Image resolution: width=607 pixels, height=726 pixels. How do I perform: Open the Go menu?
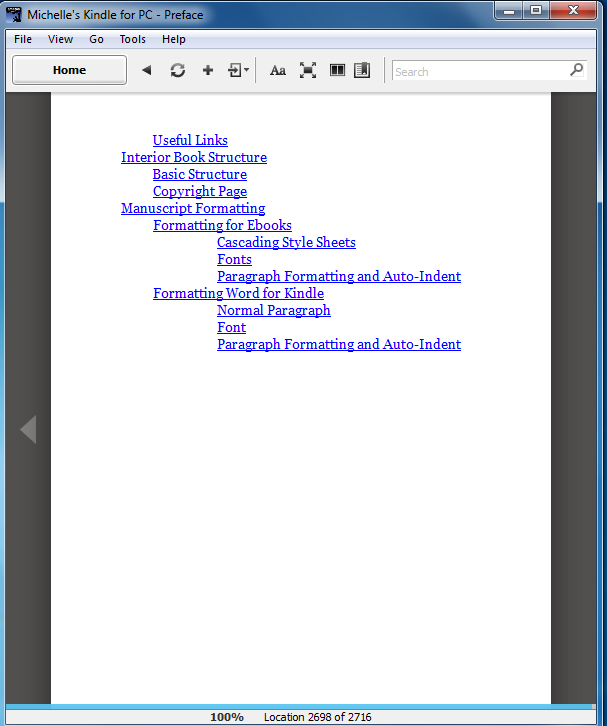tap(96, 39)
